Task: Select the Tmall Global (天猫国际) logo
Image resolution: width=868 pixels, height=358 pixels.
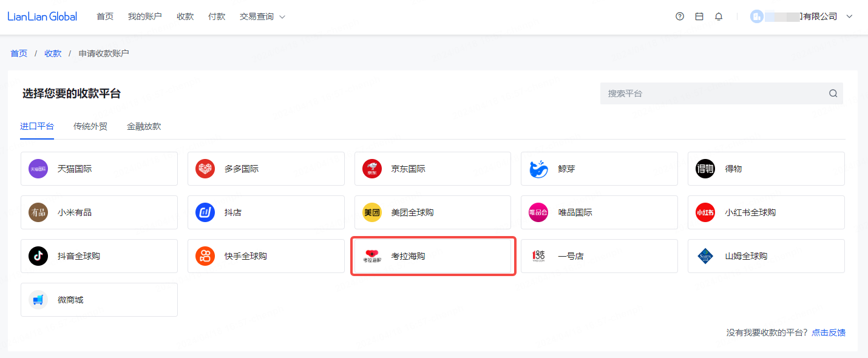Action: 38,169
